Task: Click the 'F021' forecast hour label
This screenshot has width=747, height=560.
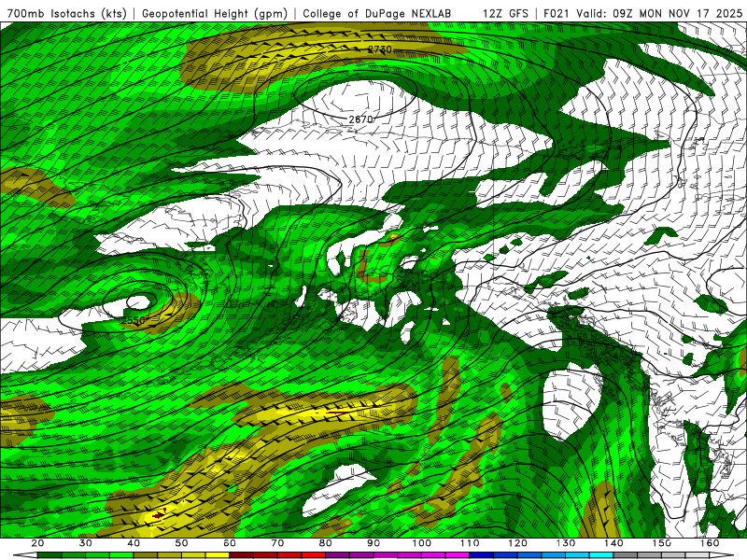Action: pyautogui.click(x=557, y=13)
